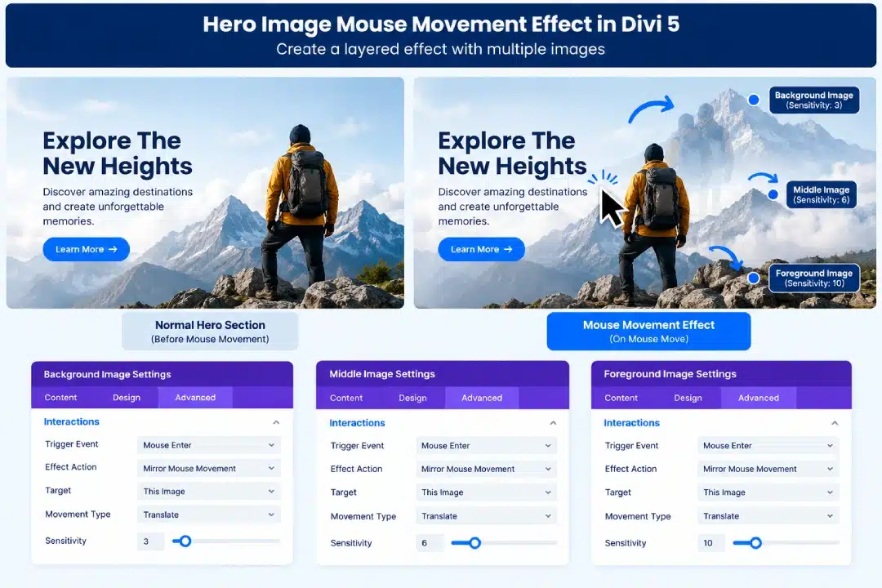Click the Normal Hero Section label button
Screen dimensions: 882x588
pyautogui.click(x=210, y=332)
